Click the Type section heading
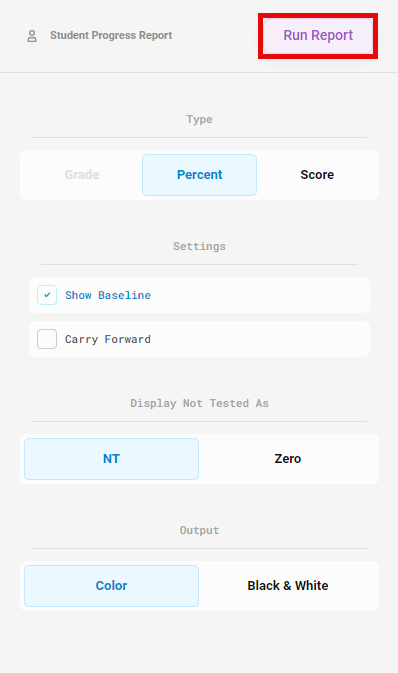Image resolution: width=398 pixels, height=673 pixels. pos(199,119)
